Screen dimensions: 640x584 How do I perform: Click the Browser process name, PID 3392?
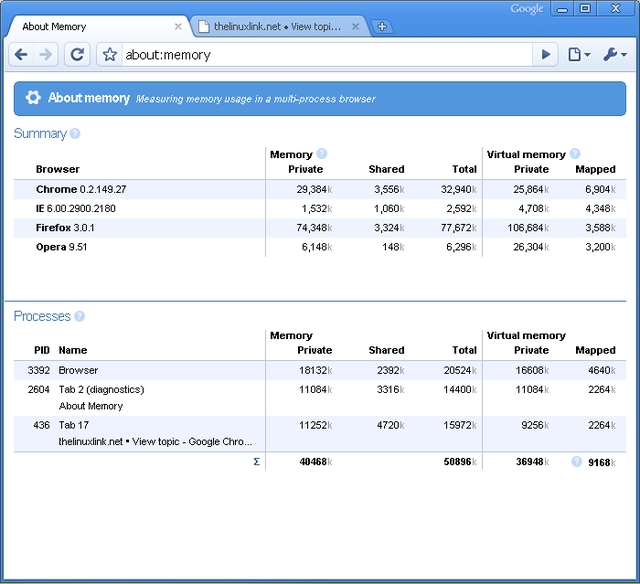(x=78, y=371)
